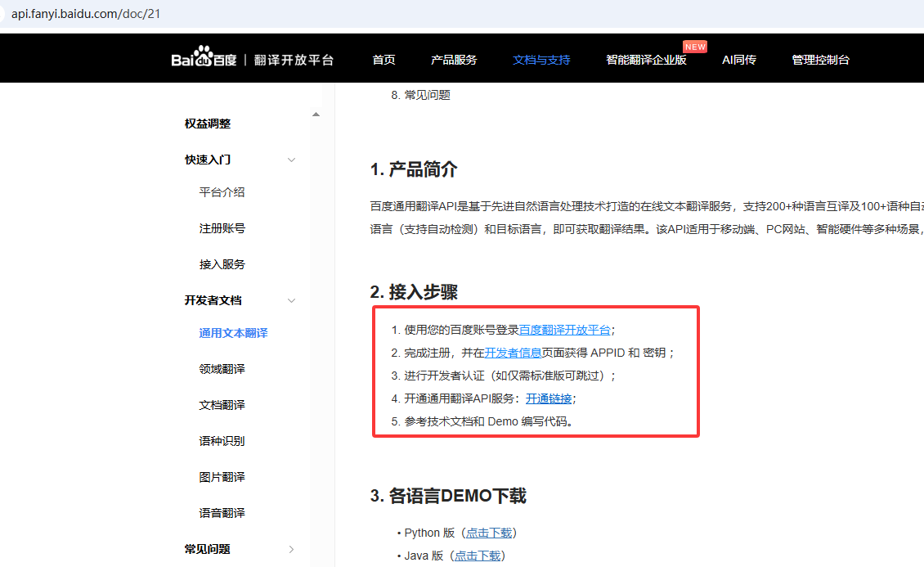Open the 产品服务 navigation menu
924x567 pixels.
point(454,60)
